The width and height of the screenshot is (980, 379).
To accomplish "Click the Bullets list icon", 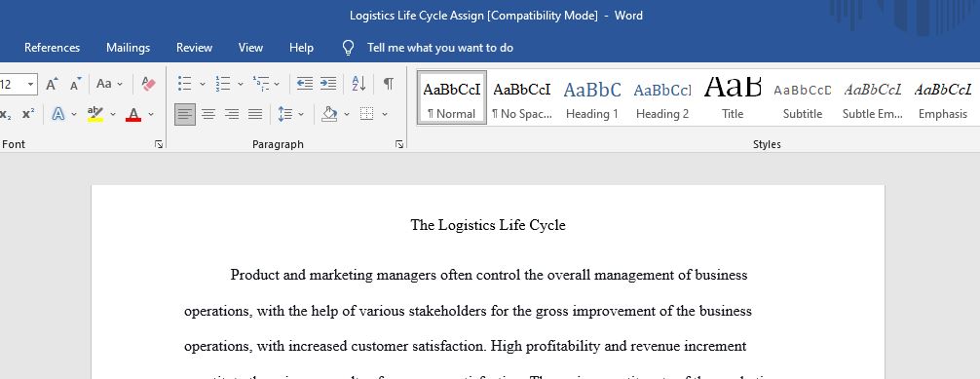I will pos(184,83).
